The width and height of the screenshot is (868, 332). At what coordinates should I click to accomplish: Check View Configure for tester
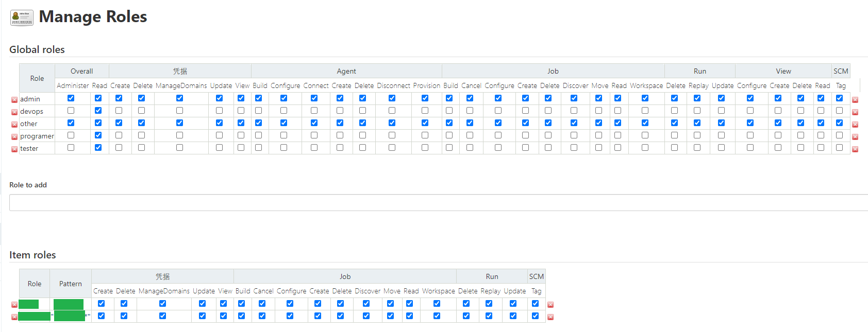750,147
